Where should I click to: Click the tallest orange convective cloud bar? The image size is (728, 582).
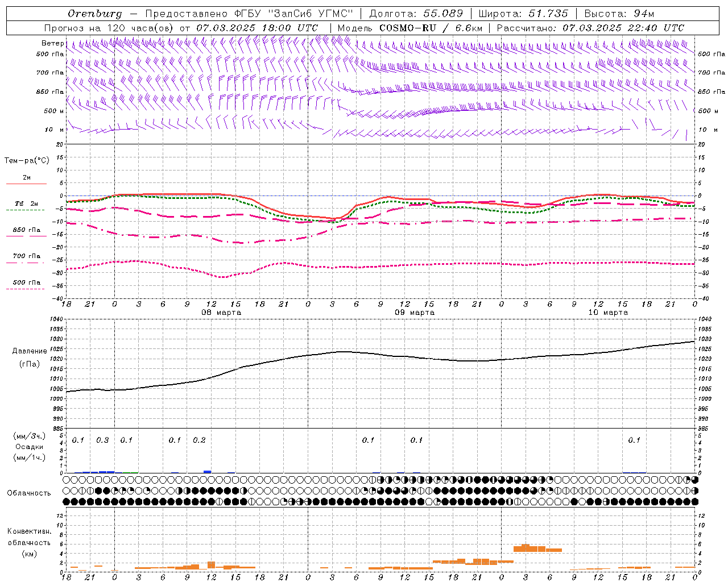click(526, 548)
